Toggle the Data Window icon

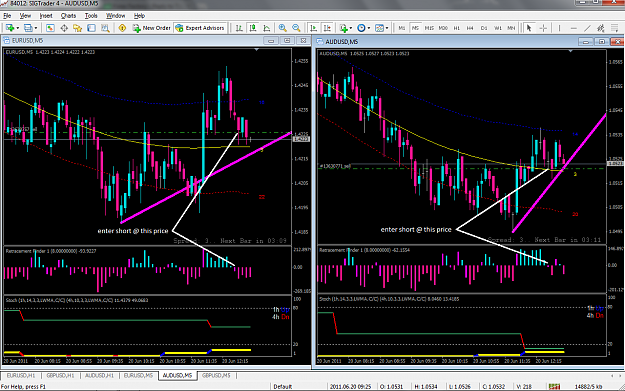pos(64,28)
